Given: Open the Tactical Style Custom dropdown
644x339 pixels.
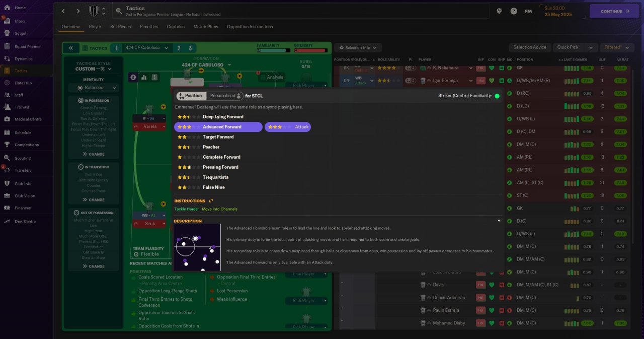Looking at the screenshot, I should point(94,69).
